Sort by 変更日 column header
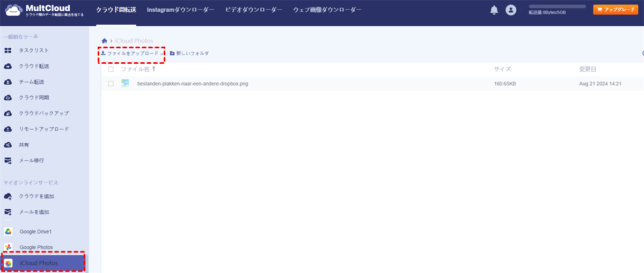644x273 pixels. pos(588,69)
